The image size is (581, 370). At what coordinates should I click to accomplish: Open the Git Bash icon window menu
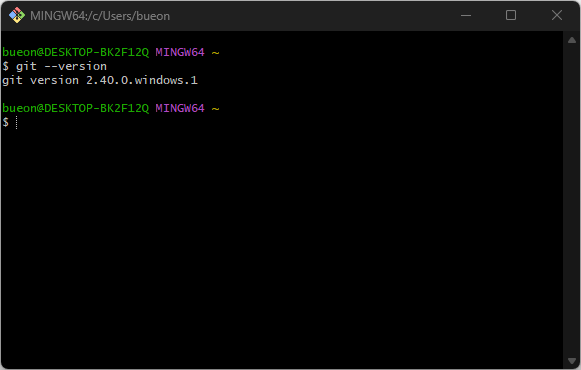17,16
